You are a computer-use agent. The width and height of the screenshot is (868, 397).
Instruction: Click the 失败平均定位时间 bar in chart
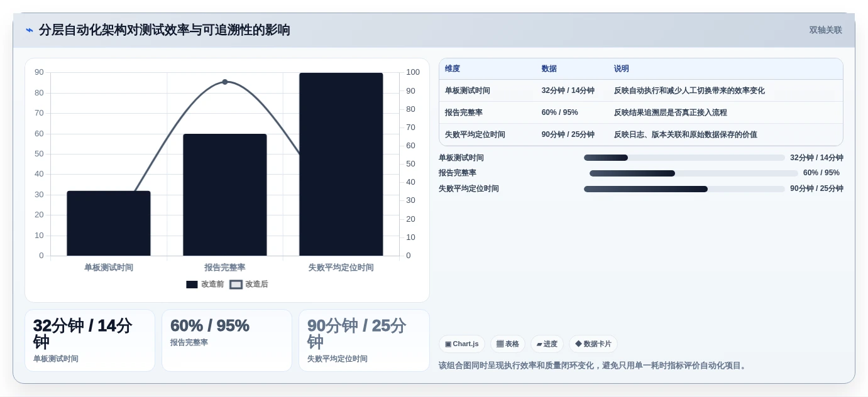tap(341, 165)
